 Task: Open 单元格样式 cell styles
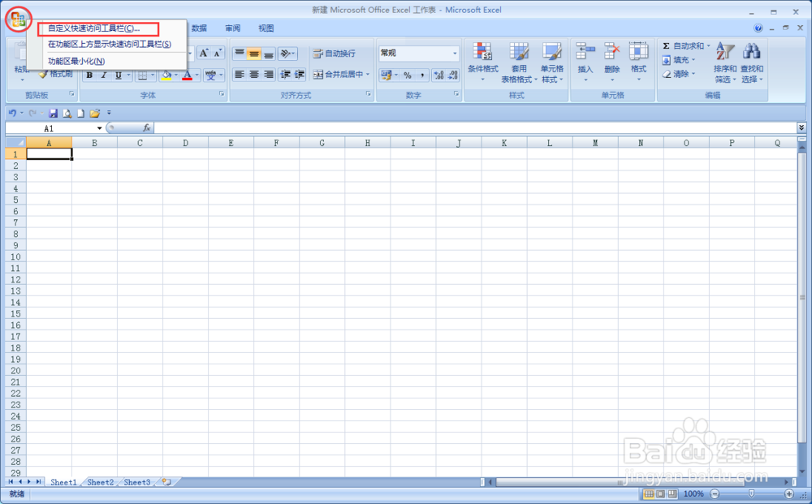click(552, 62)
